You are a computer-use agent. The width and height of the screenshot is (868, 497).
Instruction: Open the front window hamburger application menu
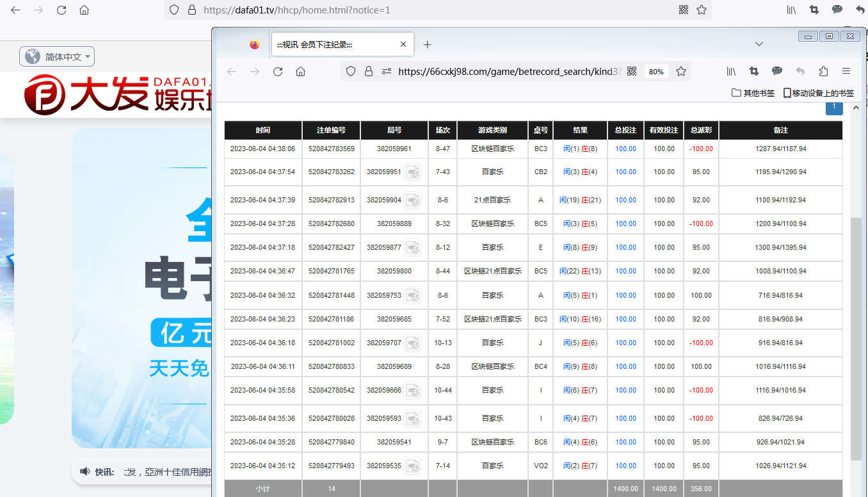click(x=846, y=72)
